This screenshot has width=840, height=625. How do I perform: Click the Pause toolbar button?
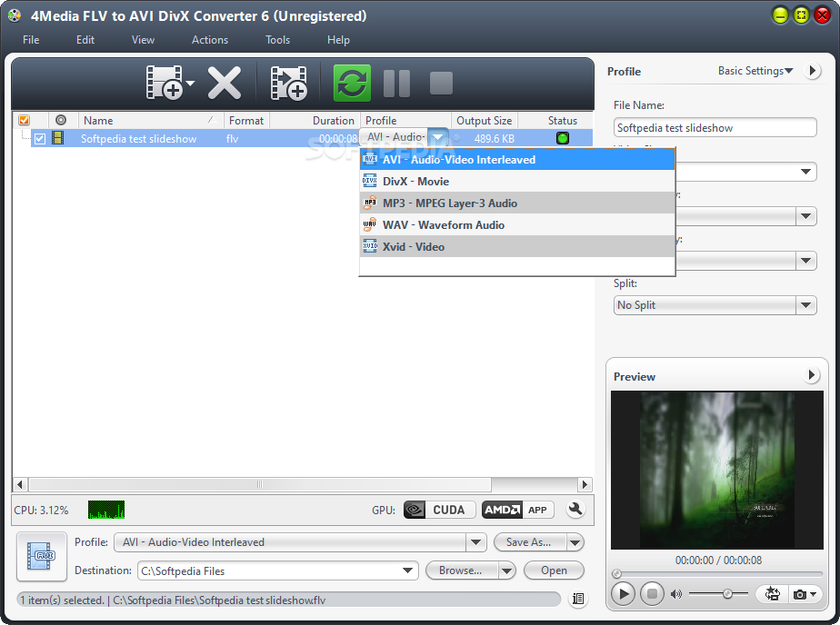[397, 84]
